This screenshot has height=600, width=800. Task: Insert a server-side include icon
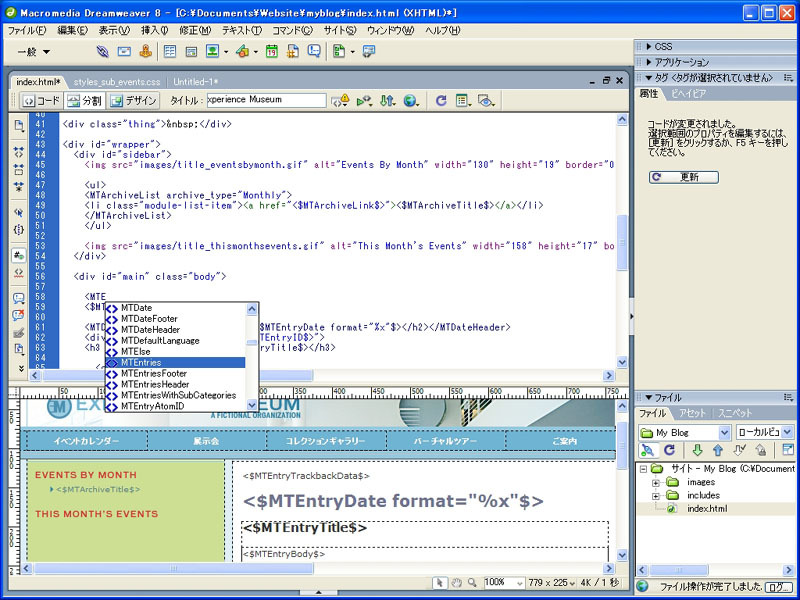[293, 52]
